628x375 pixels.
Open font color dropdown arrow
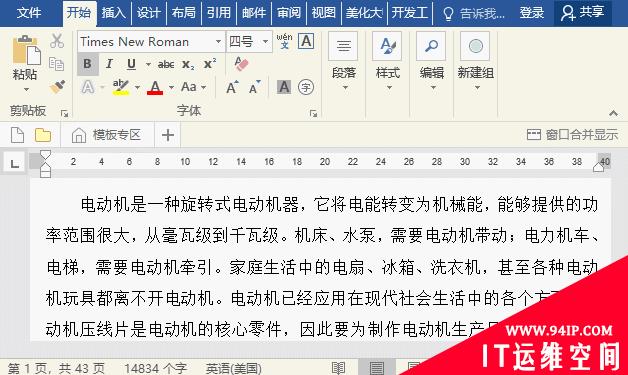click(x=171, y=87)
